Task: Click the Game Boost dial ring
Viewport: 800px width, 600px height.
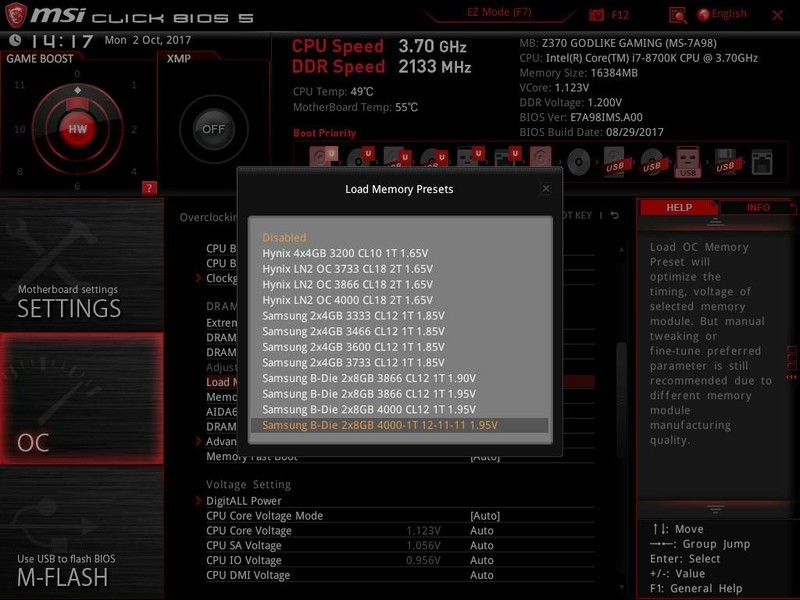Action: tap(78, 129)
